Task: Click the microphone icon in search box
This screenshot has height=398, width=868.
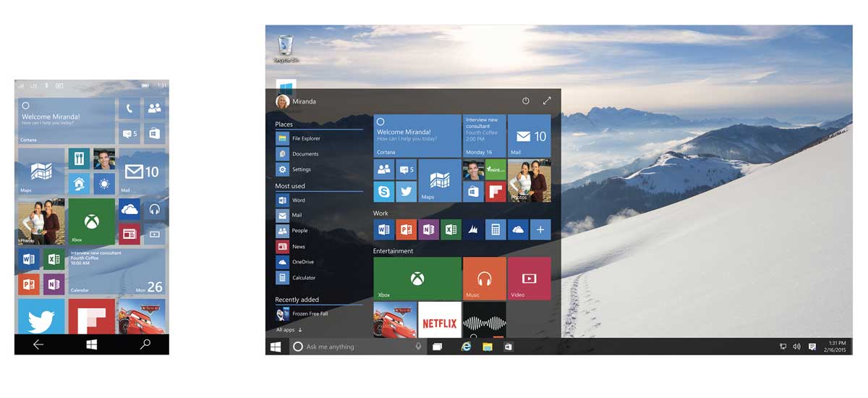Action: point(418,347)
